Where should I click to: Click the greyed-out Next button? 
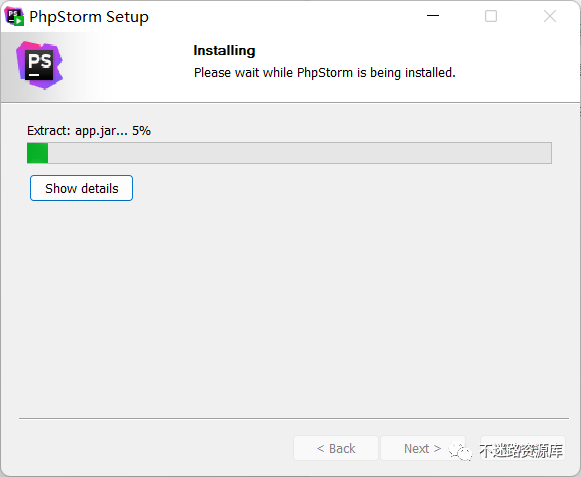(422, 448)
